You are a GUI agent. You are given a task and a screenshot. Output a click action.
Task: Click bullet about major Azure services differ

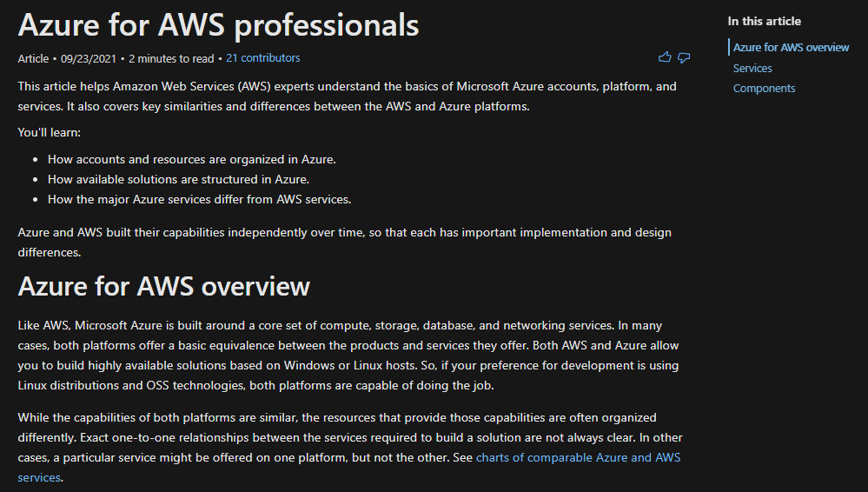click(x=199, y=199)
